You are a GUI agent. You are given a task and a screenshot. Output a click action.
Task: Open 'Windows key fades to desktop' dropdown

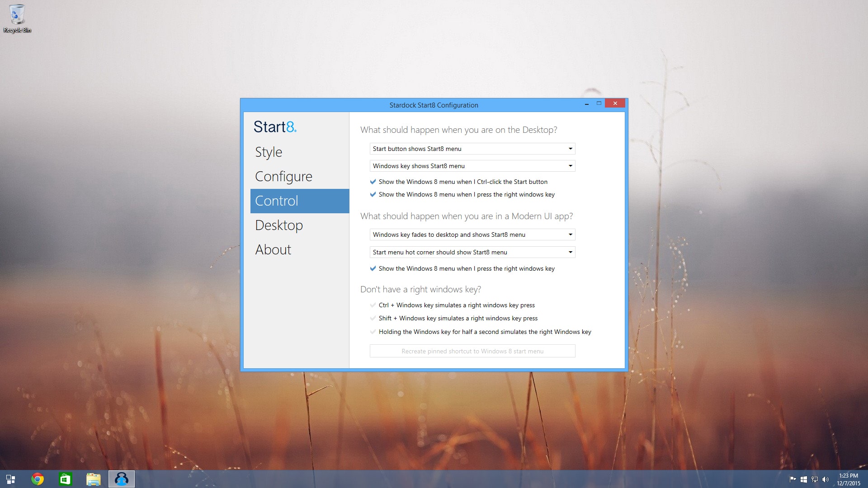point(472,235)
